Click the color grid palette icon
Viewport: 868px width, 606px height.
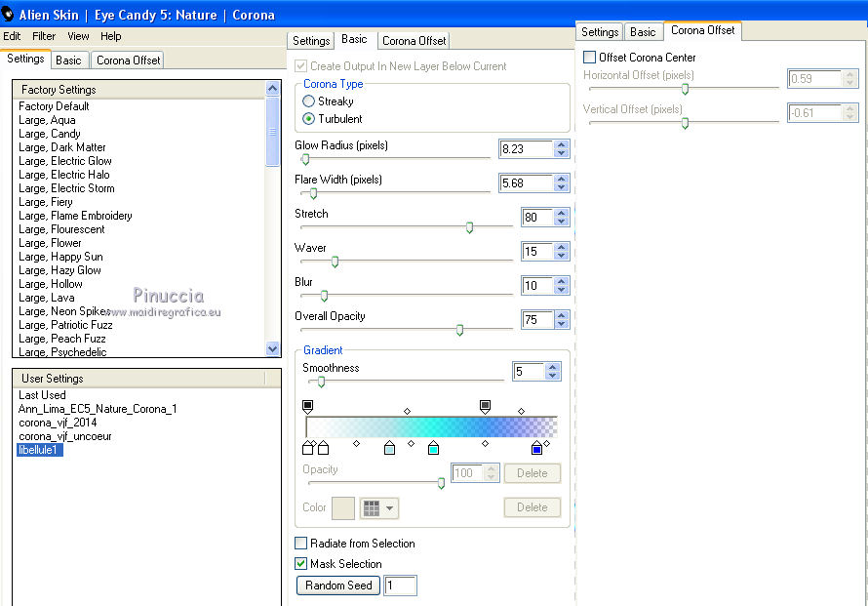tap(372, 508)
